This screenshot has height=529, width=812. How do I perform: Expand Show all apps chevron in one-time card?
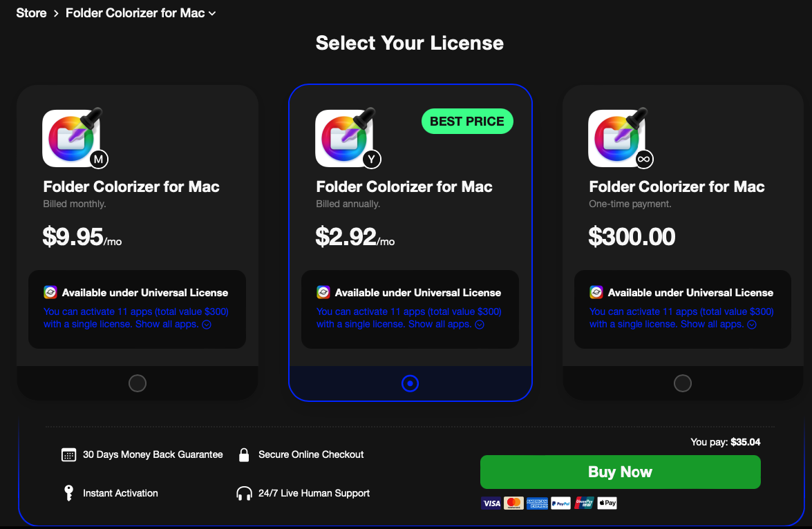pyautogui.click(x=752, y=325)
